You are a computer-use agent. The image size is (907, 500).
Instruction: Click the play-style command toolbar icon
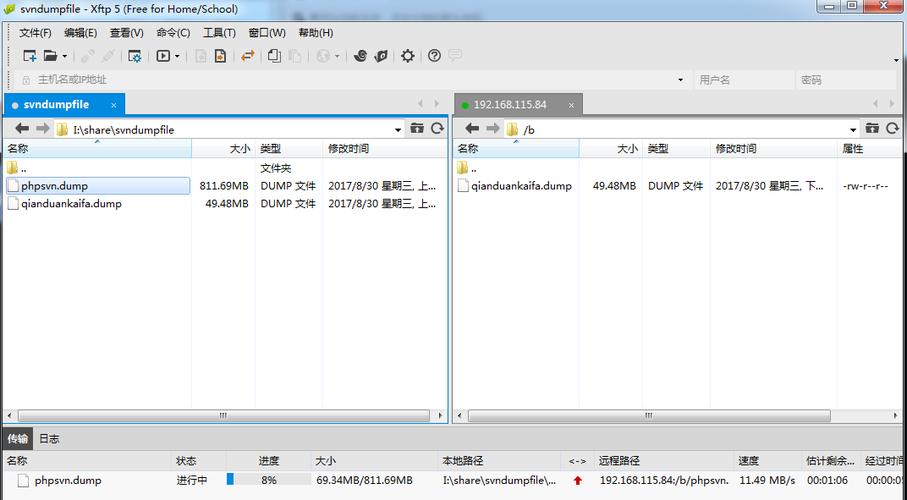[163, 56]
